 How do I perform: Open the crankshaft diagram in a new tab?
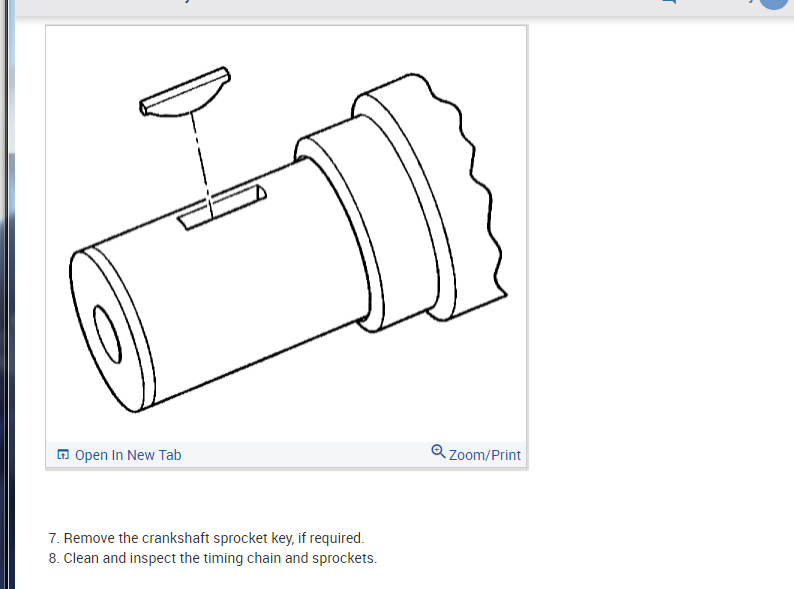coord(128,455)
